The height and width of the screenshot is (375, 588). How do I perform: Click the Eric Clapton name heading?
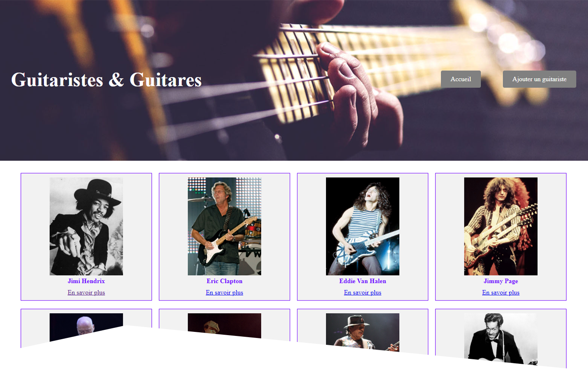[224, 281]
